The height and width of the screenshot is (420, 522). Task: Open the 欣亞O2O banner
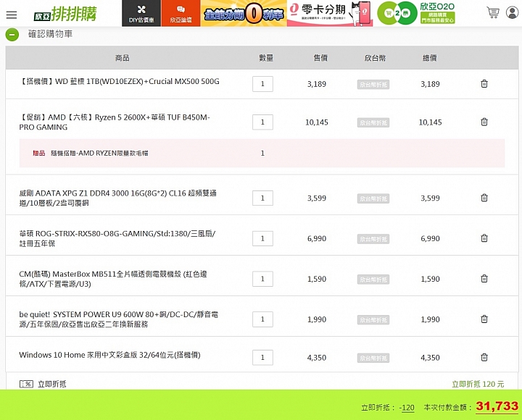point(416,13)
